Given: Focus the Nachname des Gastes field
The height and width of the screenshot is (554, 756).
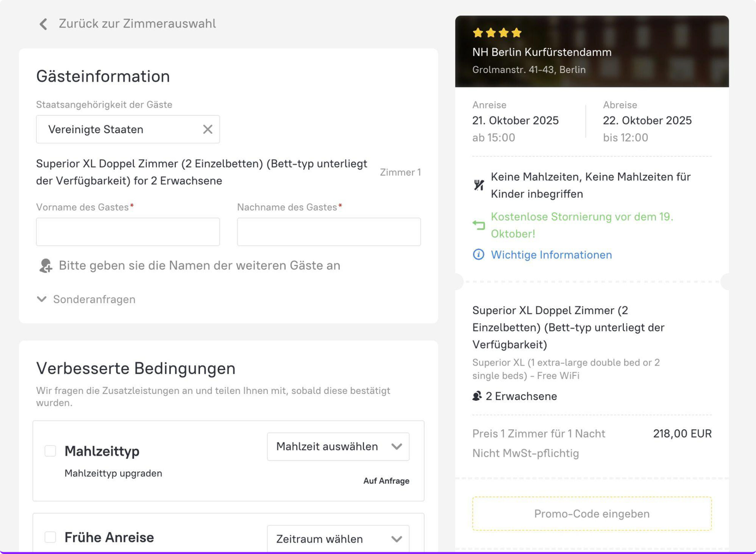Looking at the screenshot, I should [x=329, y=232].
